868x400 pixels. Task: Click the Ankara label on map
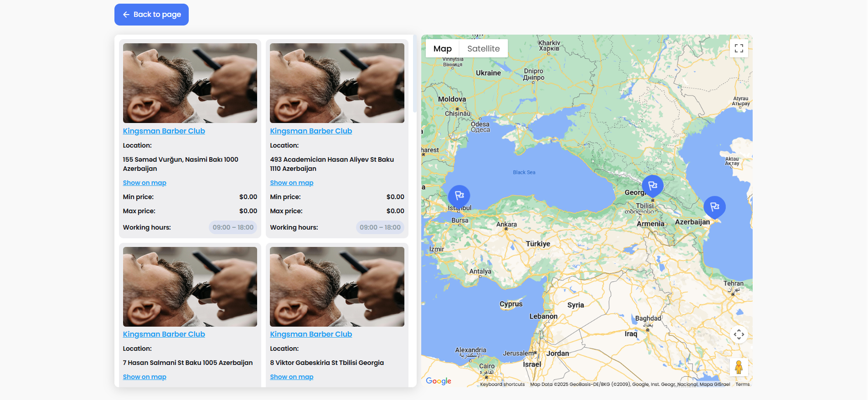point(506,224)
